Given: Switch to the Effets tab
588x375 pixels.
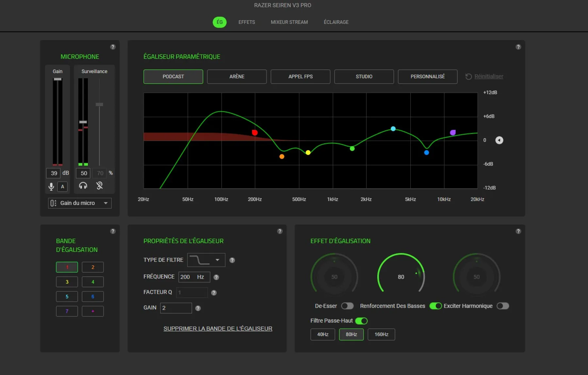Looking at the screenshot, I should [247, 22].
